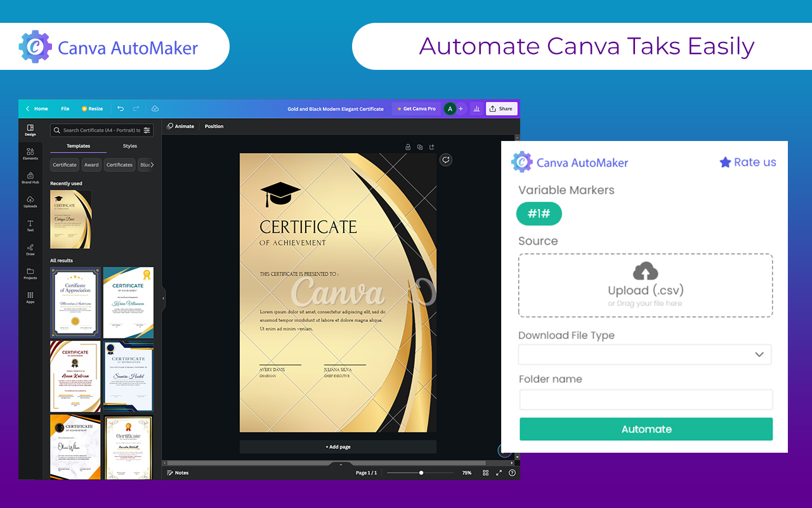Viewport: 812px width, 508px height.
Task: Select the 'Certificates' filter chip
Action: (x=119, y=164)
